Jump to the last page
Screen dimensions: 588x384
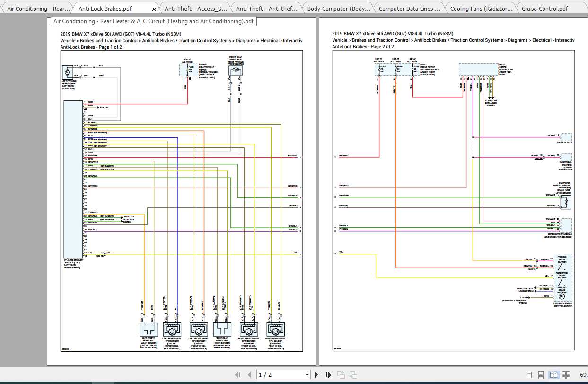pyautogui.click(x=329, y=375)
